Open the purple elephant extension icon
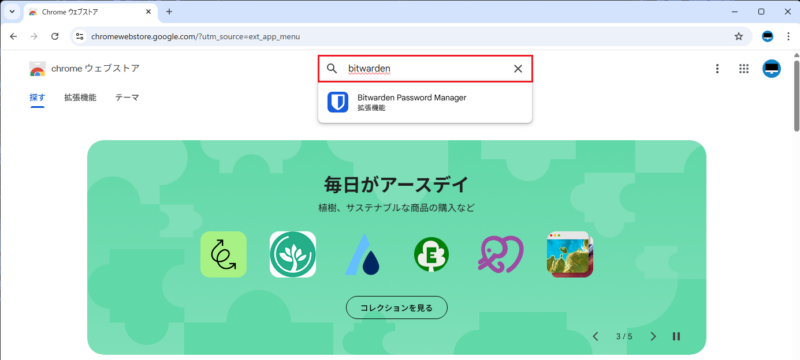Viewport: 800px width, 360px height. click(501, 254)
